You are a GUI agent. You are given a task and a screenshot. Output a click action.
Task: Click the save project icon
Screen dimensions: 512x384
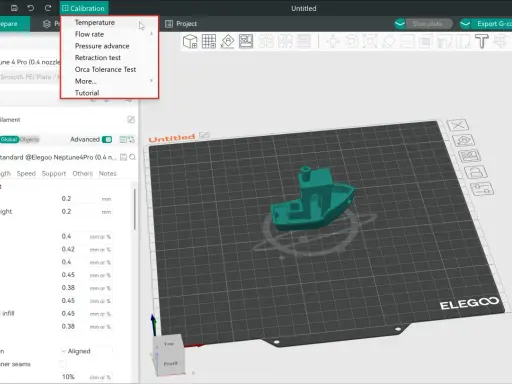[14, 8]
